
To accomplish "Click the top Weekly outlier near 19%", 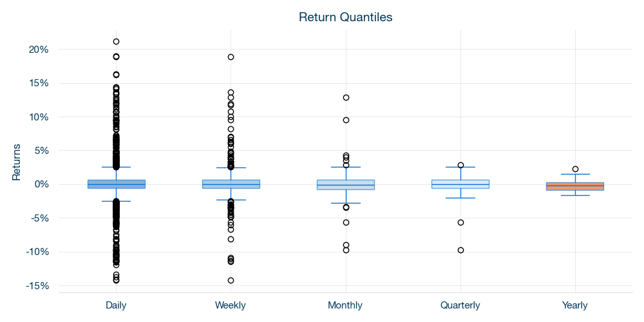I will [x=231, y=57].
